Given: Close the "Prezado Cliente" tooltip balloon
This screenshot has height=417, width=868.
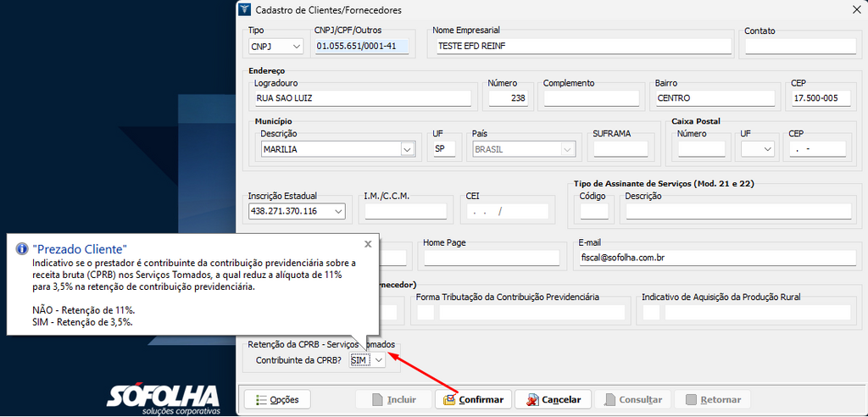Looking at the screenshot, I should point(368,244).
